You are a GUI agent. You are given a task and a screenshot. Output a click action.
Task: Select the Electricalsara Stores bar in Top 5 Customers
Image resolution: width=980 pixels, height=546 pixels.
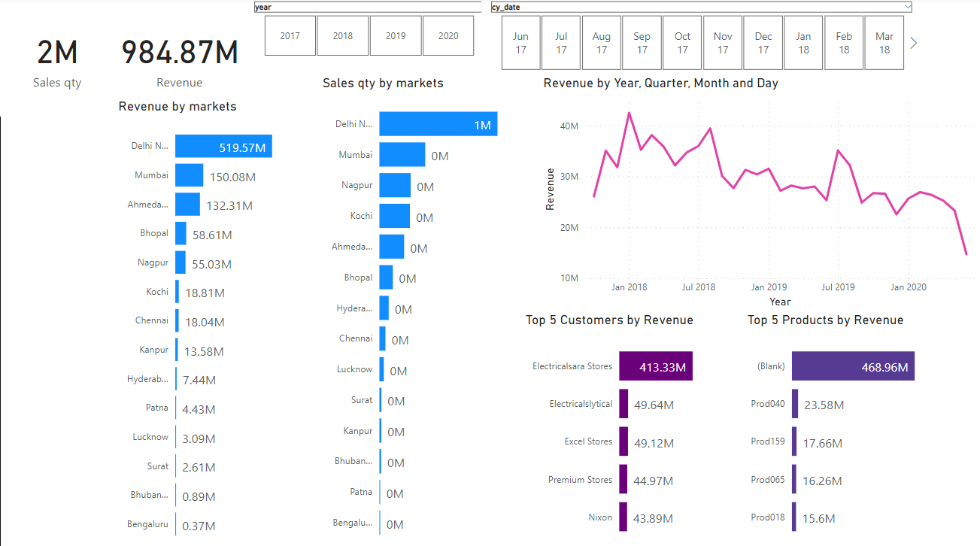pyautogui.click(x=655, y=366)
